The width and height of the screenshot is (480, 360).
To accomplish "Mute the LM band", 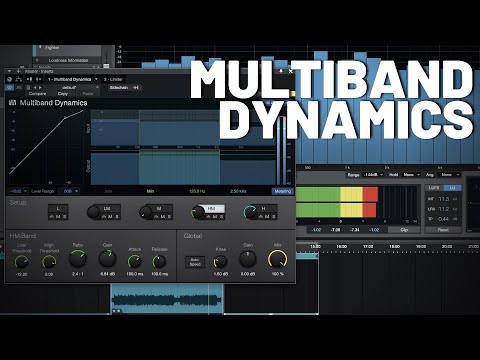I will click(110, 217).
